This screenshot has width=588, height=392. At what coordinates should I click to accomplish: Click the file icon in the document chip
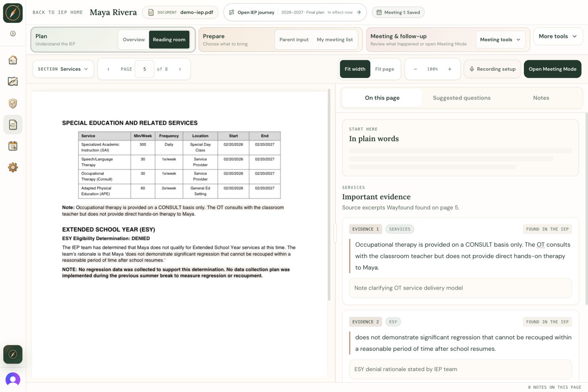tap(151, 12)
